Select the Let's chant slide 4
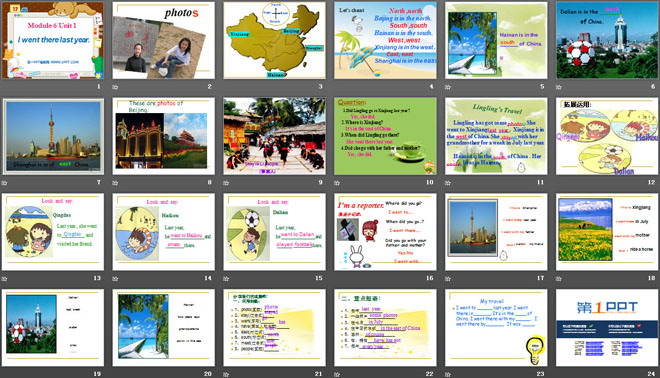The image size is (660, 378). point(385,40)
